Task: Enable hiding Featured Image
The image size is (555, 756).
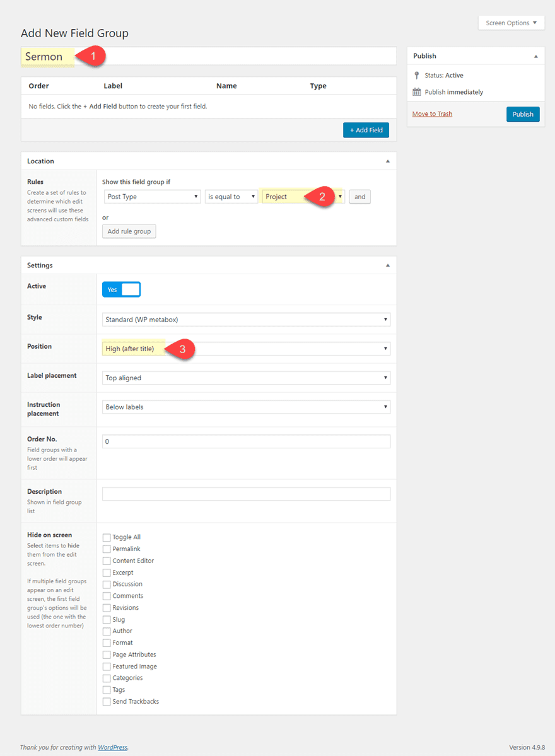Action: pyautogui.click(x=107, y=666)
